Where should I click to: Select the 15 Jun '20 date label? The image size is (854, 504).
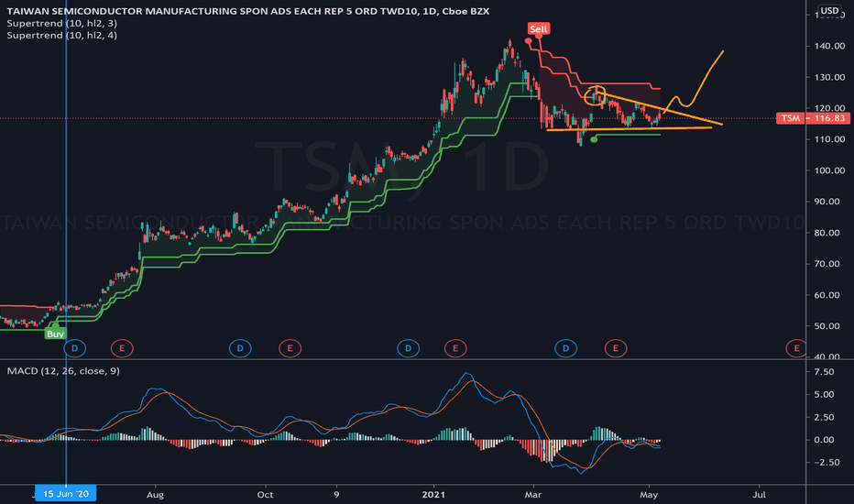point(65,494)
